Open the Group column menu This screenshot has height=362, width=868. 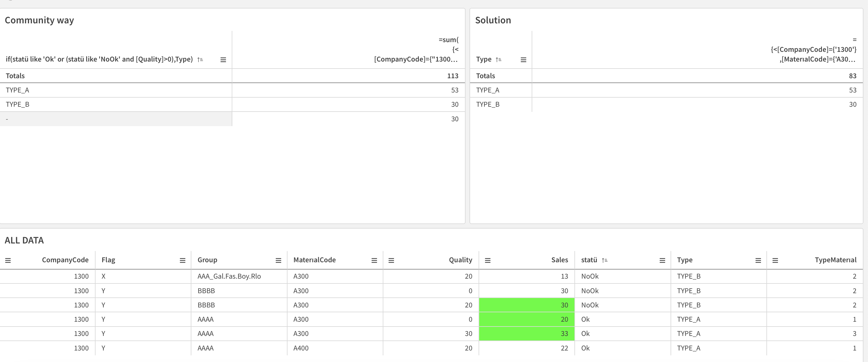click(x=278, y=260)
